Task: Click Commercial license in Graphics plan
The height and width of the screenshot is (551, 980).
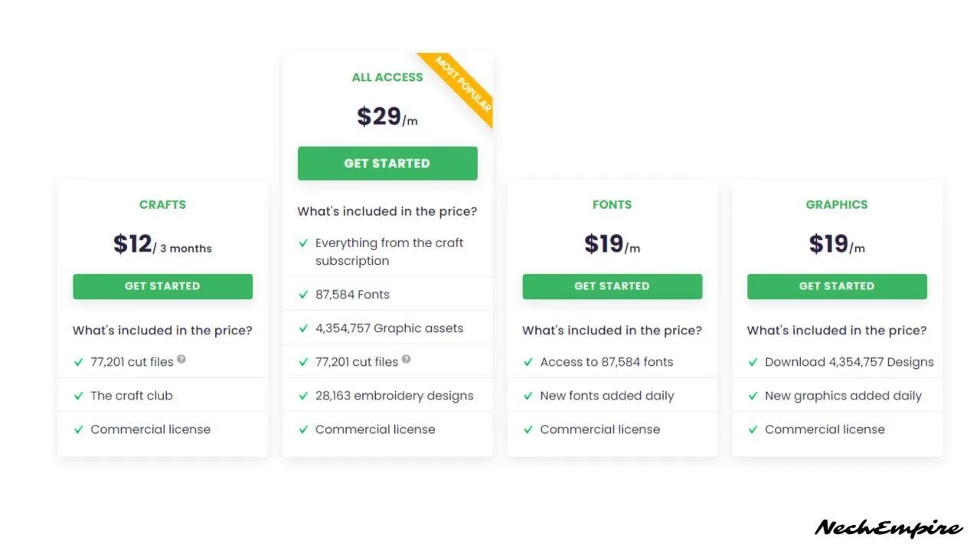Action: tap(825, 429)
